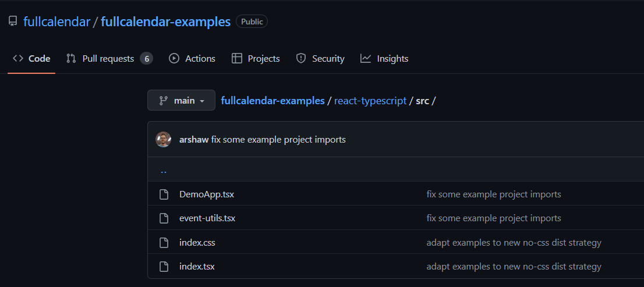Click the repository book icon beside fullcalendar
Screen dimensions: 644x287
tap(13, 22)
